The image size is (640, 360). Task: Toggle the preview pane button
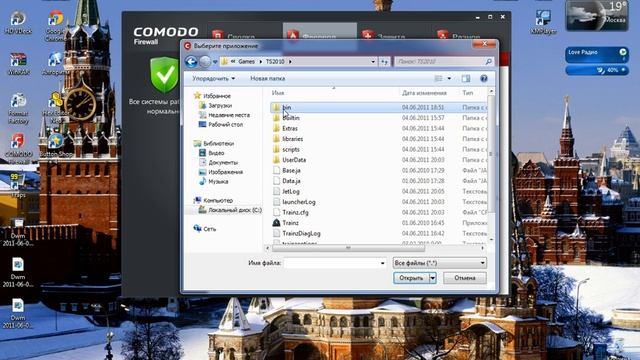click(x=466, y=78)
